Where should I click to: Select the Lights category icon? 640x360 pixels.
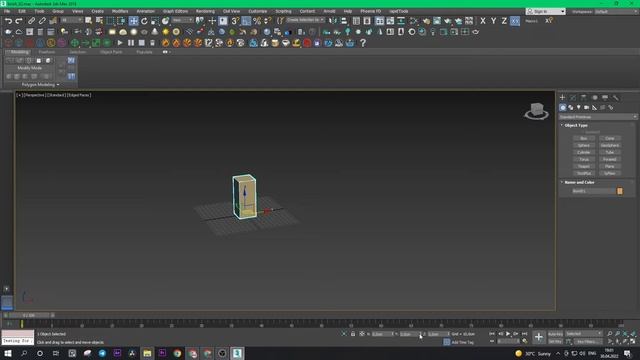click(579, 107)
